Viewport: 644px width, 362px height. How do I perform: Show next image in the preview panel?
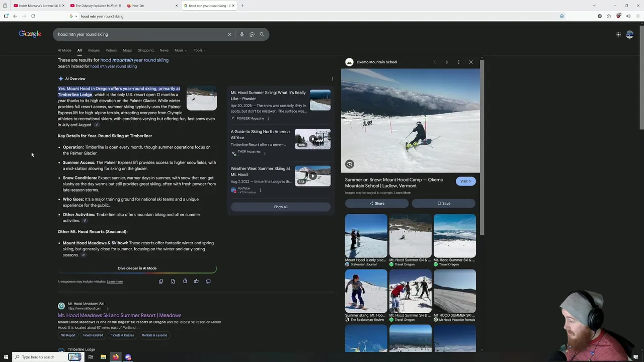(446, 62)
